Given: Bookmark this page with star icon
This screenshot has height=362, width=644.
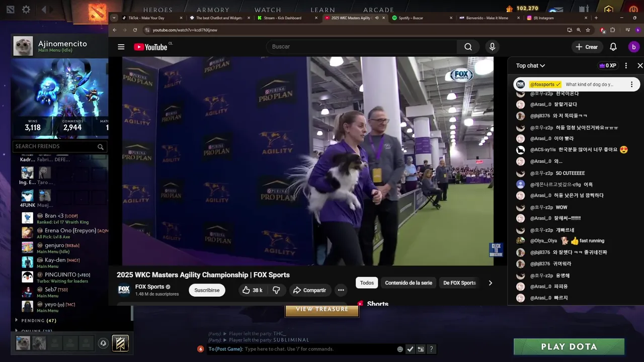Looking at the screenshot, I should coord(588,30).
